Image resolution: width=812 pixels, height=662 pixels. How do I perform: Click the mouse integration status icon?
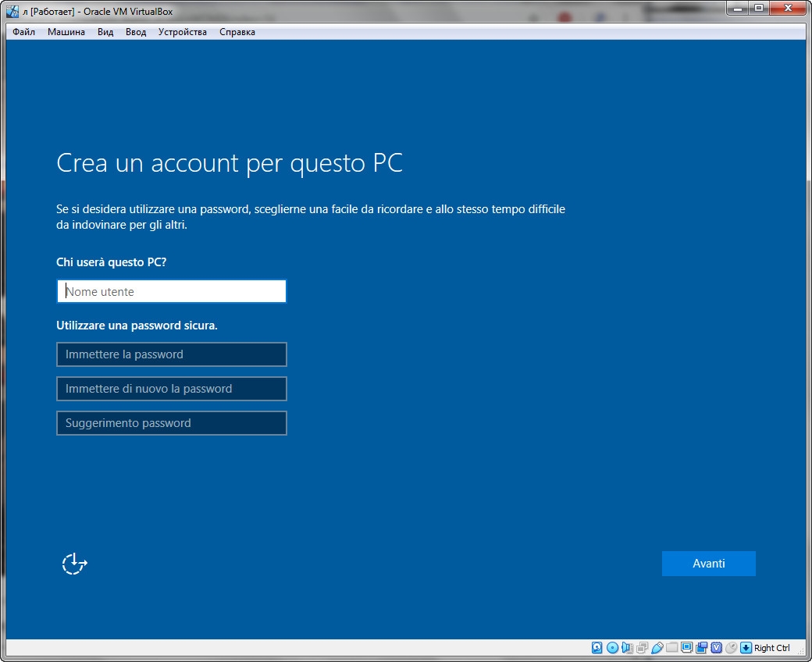tap(731, 648)
